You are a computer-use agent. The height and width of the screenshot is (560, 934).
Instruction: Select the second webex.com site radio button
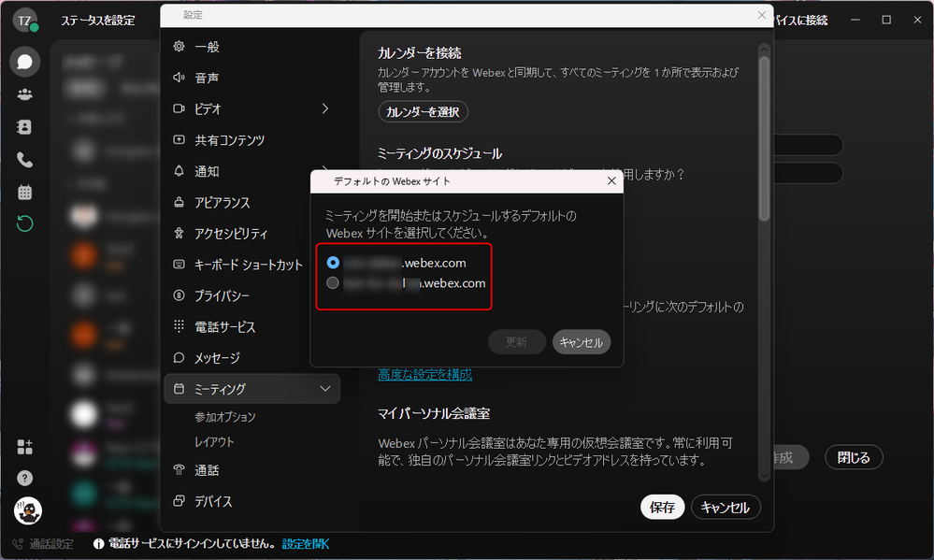click(x=333, y=283)
